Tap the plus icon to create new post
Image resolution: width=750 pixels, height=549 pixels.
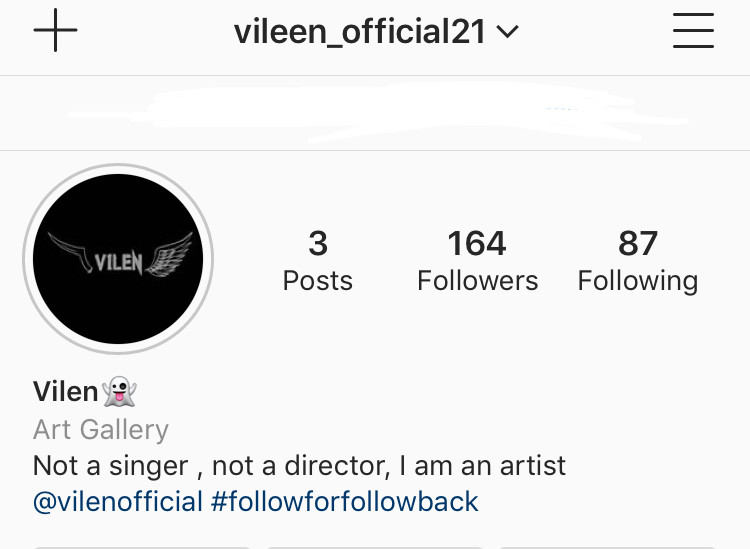[x=55, y=30]
